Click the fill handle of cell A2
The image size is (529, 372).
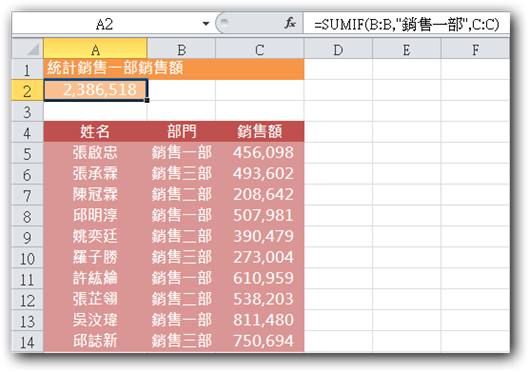point(147,100)
